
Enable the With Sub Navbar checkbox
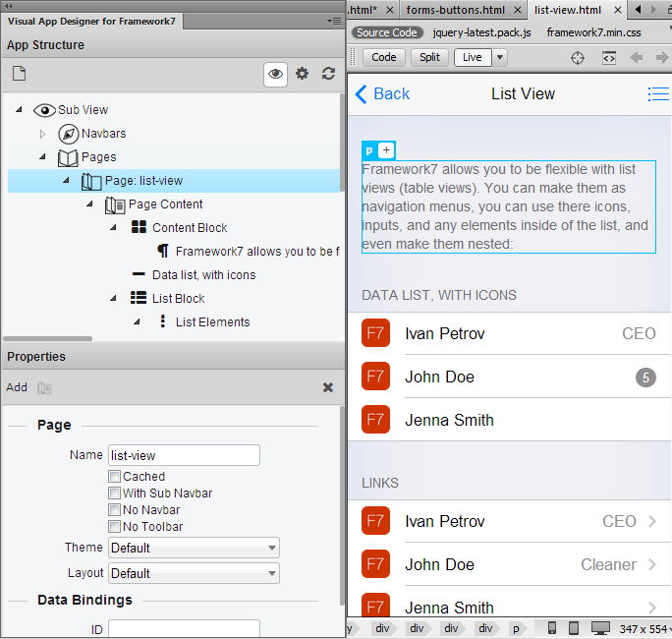[114, 494]
